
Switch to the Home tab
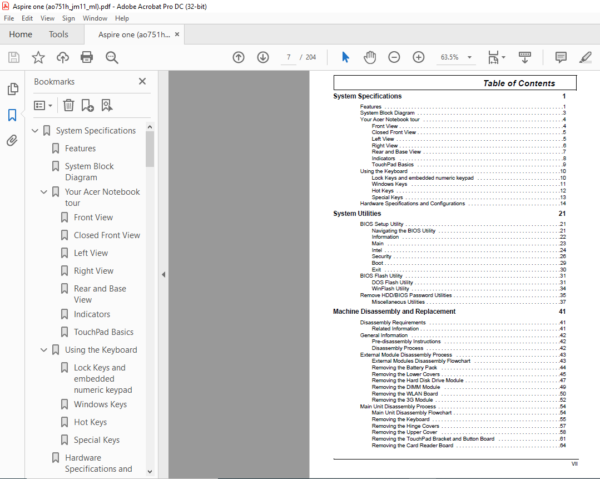21,34
